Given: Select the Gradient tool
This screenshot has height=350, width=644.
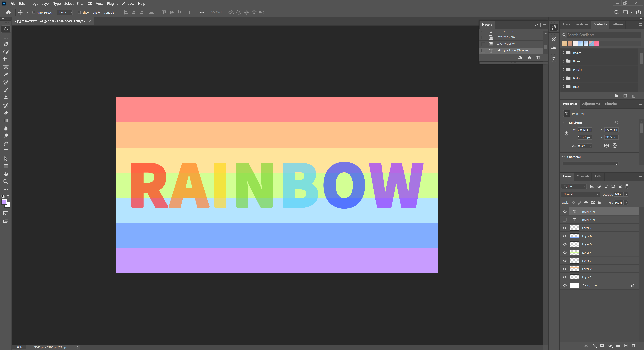Looking at the screenshot, I should (6, 121).
